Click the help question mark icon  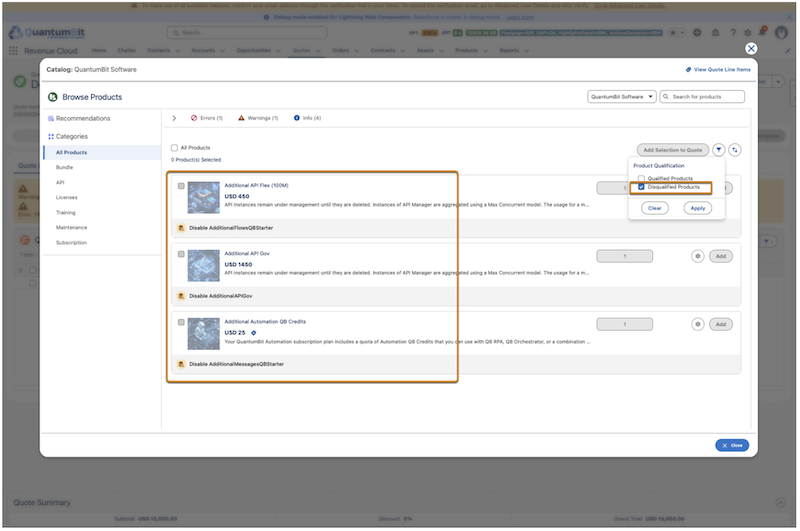click(733, 33)
